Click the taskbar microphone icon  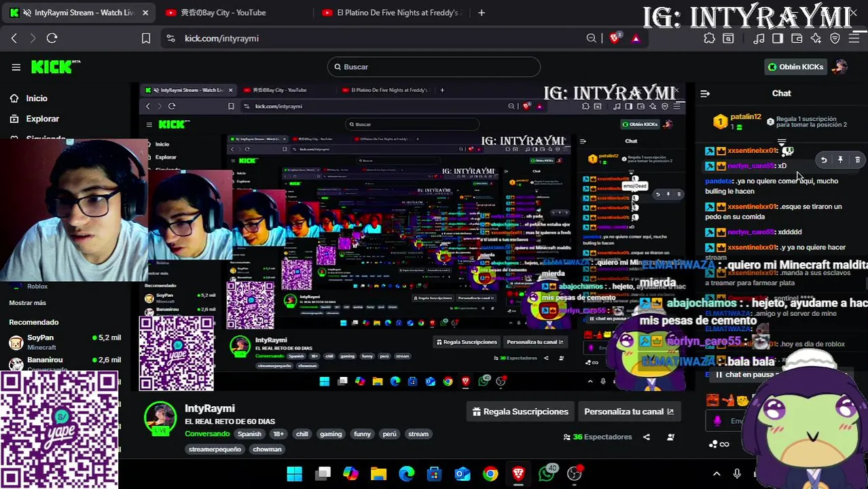coord(737,474)
